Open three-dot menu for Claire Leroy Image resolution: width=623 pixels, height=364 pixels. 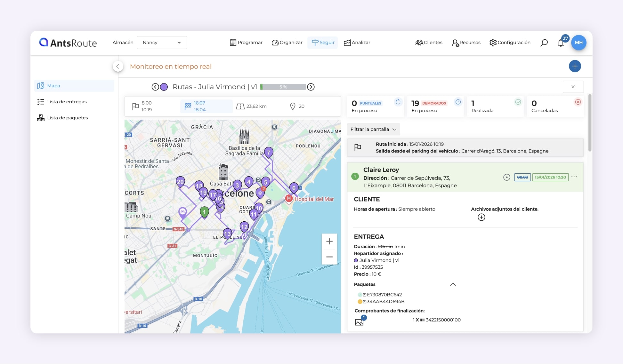coord(574,177)
